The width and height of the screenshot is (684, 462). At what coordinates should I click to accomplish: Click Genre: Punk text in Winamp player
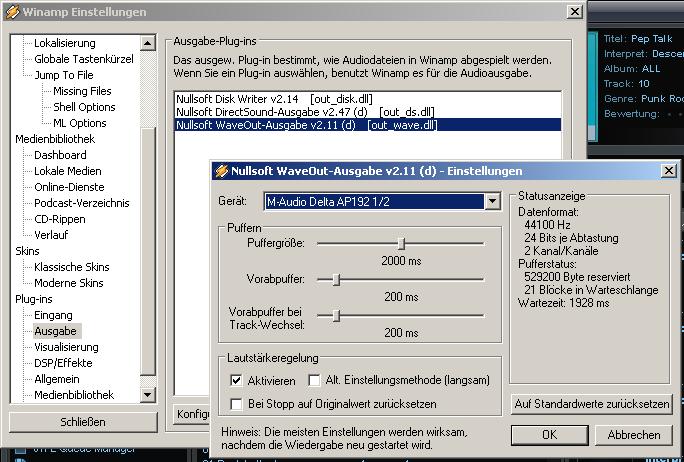click(643, 99)
